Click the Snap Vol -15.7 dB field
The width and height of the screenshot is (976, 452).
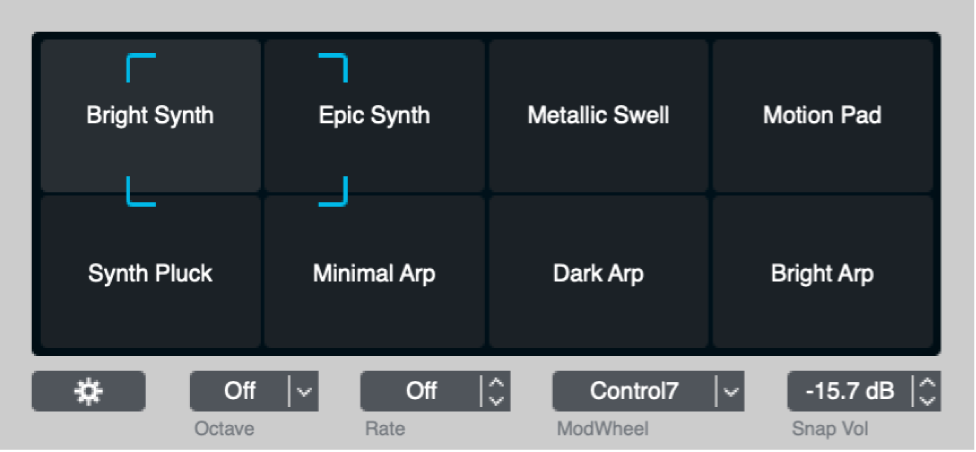[849, 391]
